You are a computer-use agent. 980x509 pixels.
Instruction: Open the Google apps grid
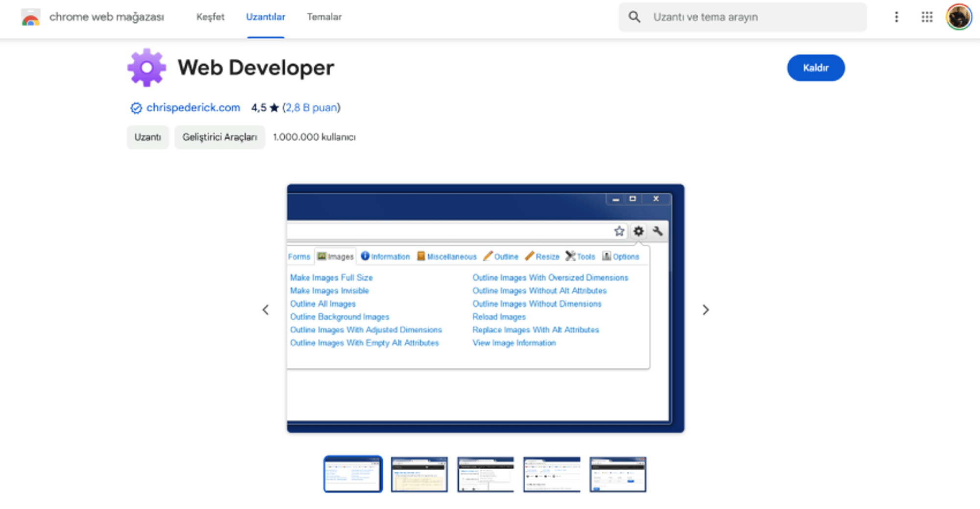pyautogui.click(x=927, y=17)
